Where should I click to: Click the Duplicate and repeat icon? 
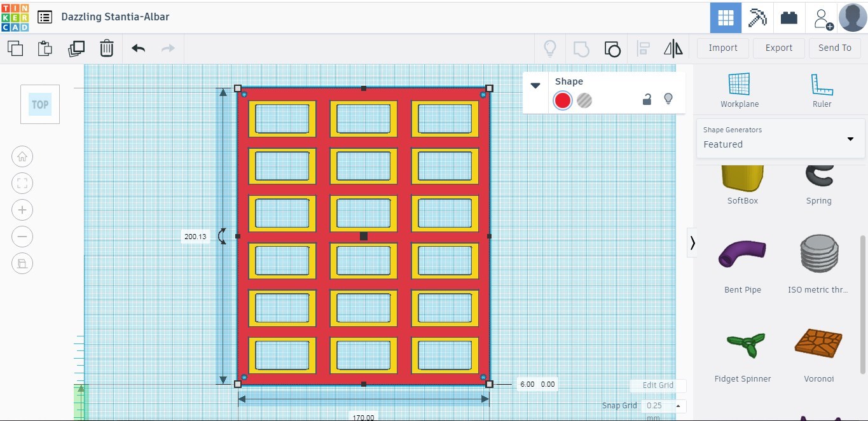click(x=76, y=48)
